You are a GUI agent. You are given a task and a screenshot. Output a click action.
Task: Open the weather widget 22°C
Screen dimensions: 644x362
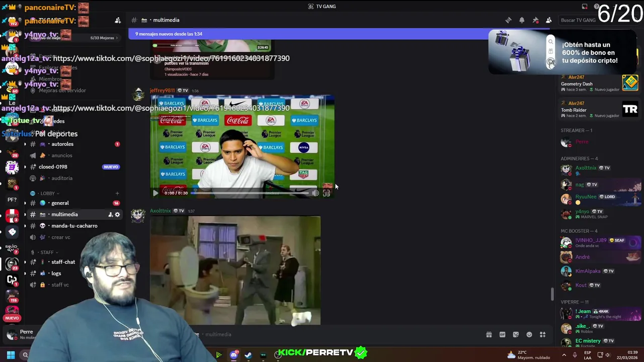pyautogui.click(x=528, y=355)
